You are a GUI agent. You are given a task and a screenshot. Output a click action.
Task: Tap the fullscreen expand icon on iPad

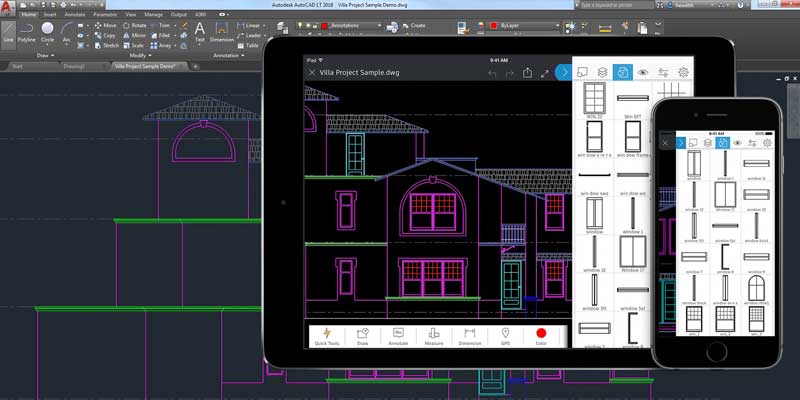click(544, 73)
